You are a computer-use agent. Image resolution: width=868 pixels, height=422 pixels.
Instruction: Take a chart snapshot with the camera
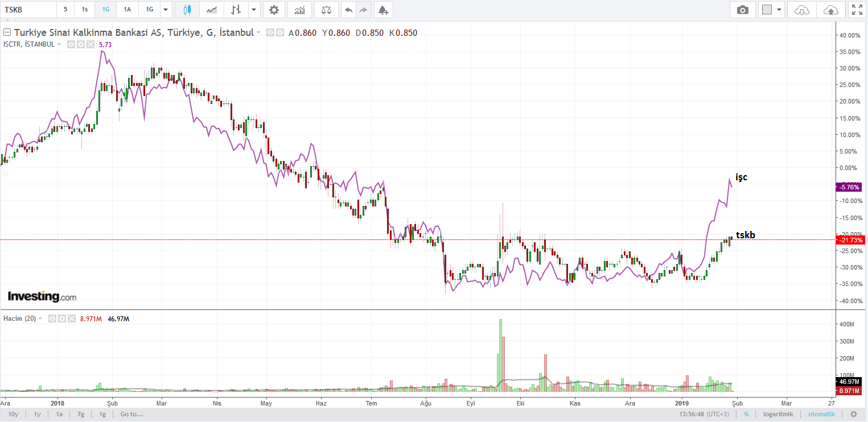point(742,10)
